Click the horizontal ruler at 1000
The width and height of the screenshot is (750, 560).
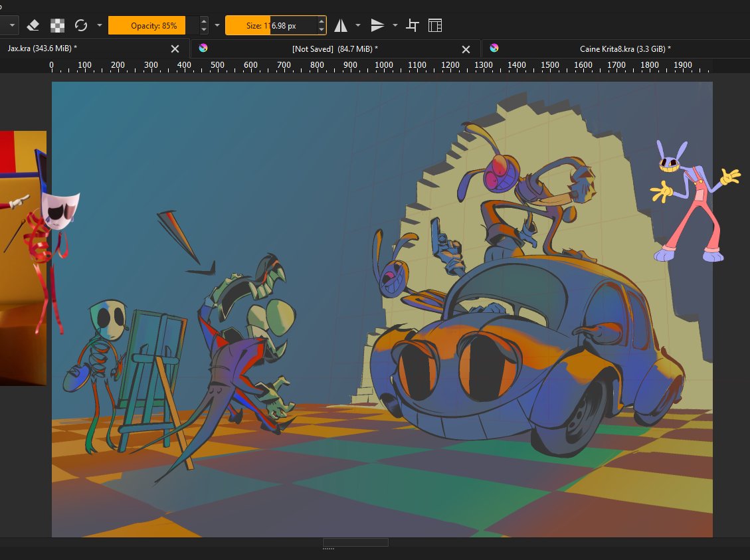pos(383,66)
